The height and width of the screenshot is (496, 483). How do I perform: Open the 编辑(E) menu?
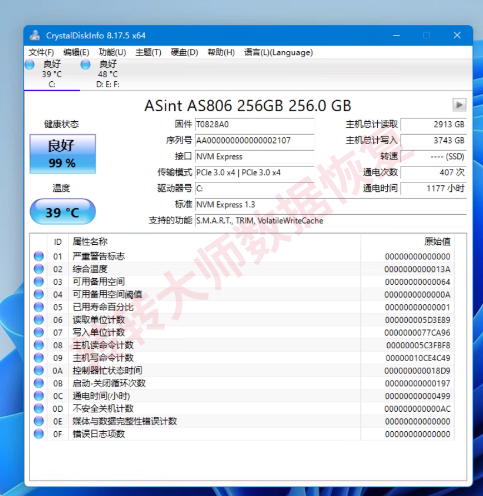(76, 52)
